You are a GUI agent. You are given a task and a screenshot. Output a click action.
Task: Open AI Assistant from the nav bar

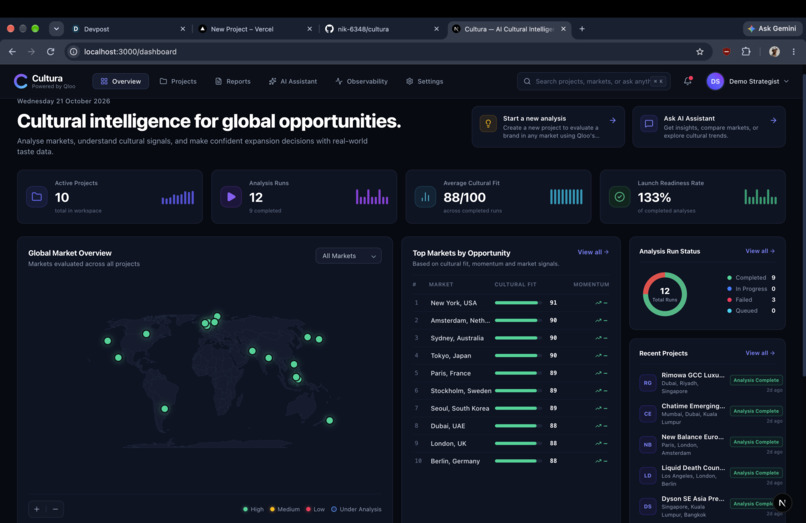coord(293,81)
